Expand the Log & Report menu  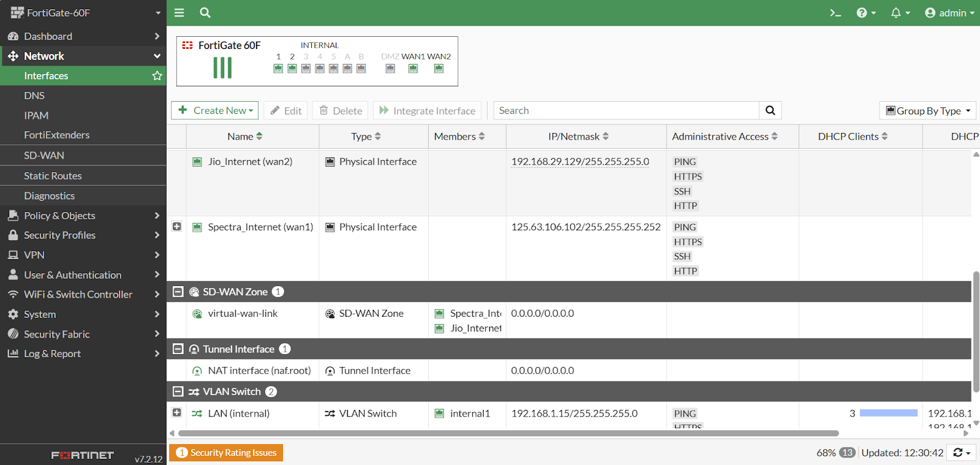point(83,353)
